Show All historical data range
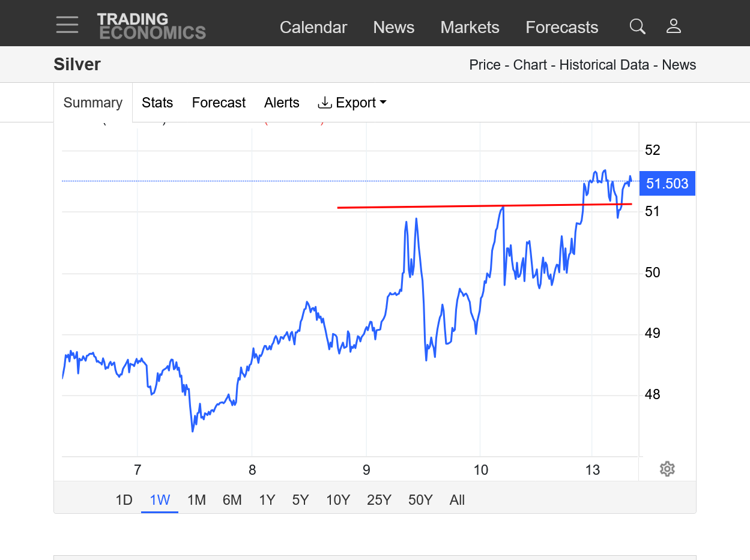The width and height of the screenshot is (750, 560). tap(457, 500)
